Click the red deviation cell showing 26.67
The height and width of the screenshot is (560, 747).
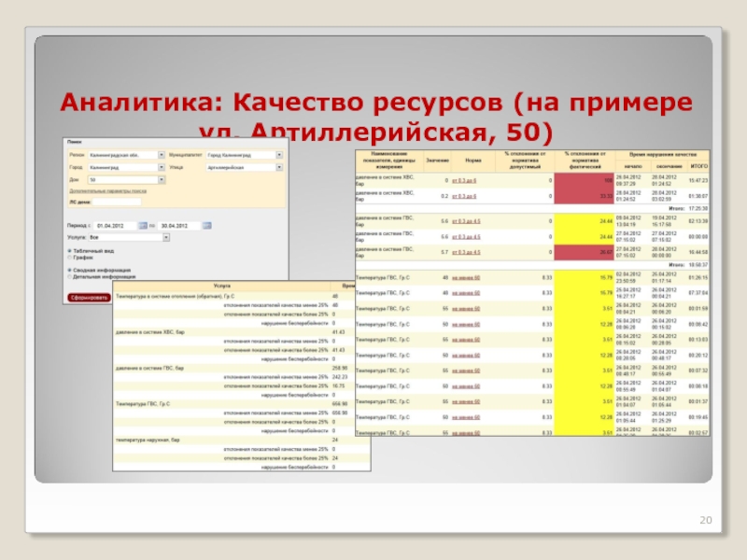point(585,252)
